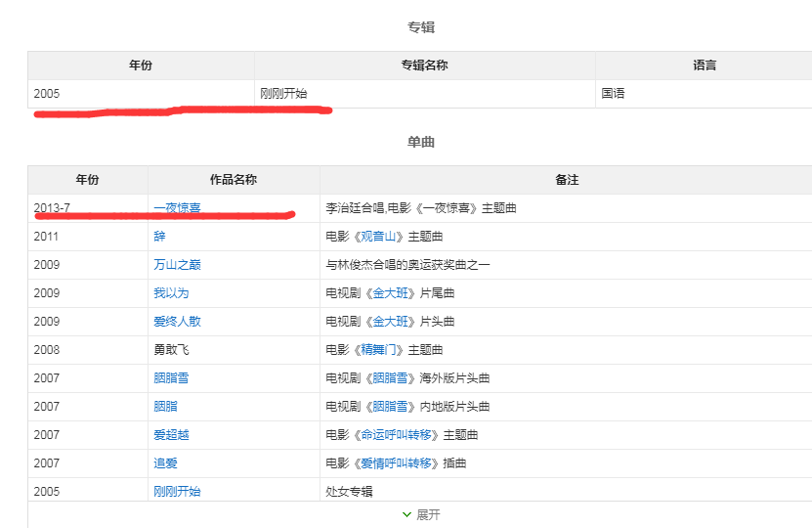Open the 刚刚开始 link in singles table
This screenshot has height=528, width=812.
coord(177,491)
